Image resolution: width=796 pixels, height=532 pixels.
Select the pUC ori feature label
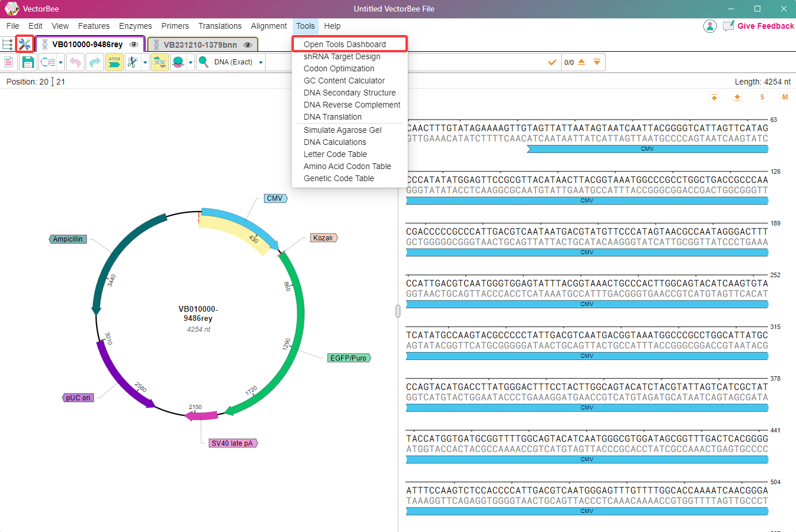[x=78, y=397]
